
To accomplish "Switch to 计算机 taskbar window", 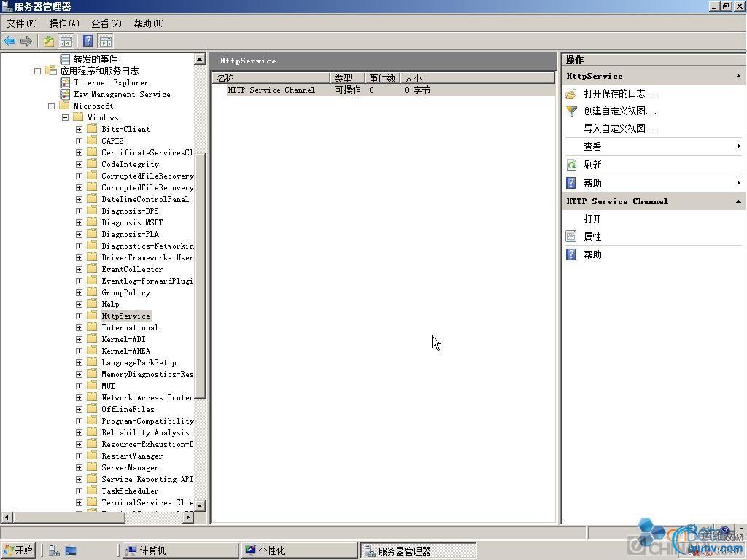I will 180,551.
